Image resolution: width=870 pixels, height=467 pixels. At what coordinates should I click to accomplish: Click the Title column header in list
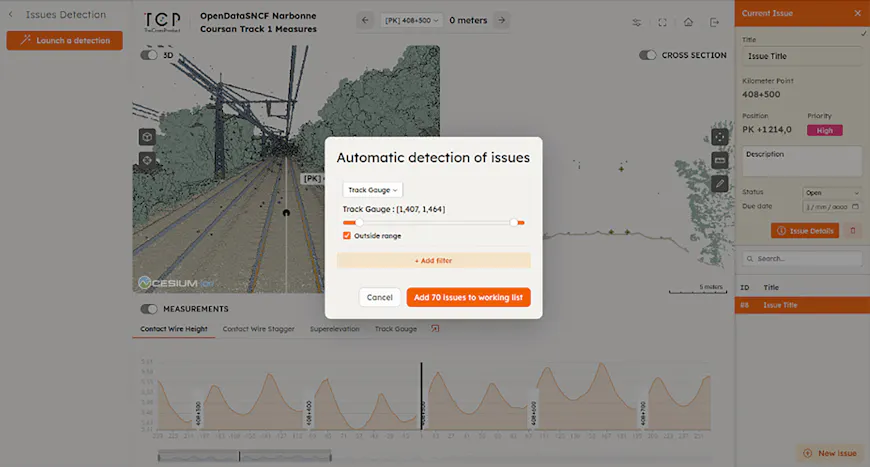click(771, 287)
